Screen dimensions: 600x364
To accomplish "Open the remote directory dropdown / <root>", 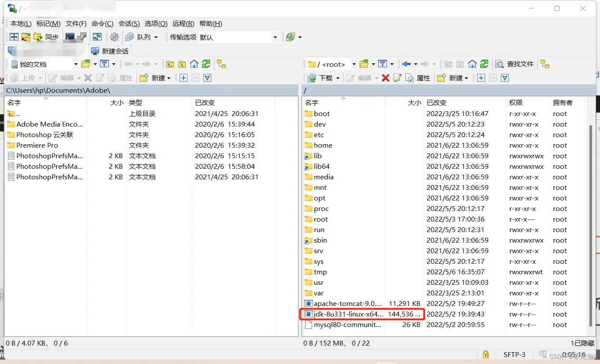I will (x=332, y=64).
